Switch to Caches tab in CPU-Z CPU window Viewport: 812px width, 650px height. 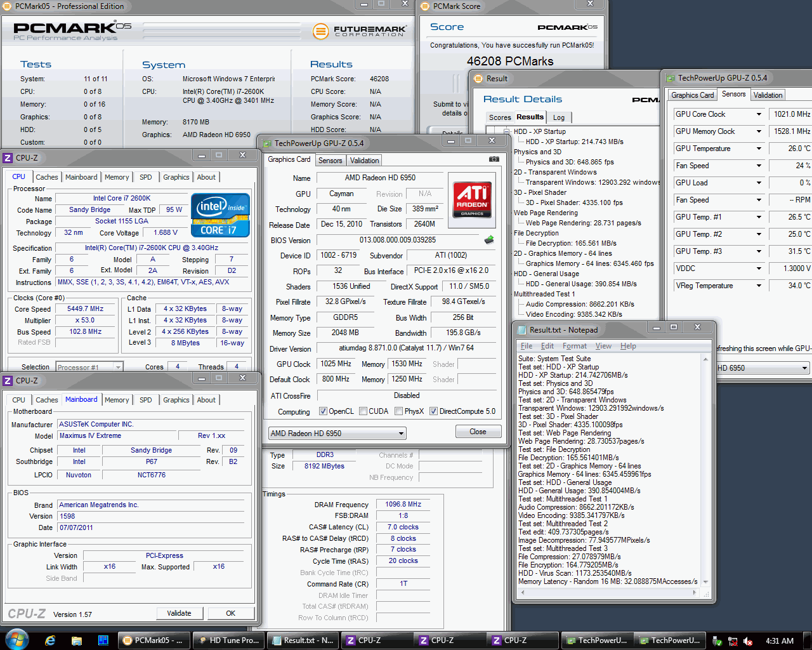pos(47,177)
